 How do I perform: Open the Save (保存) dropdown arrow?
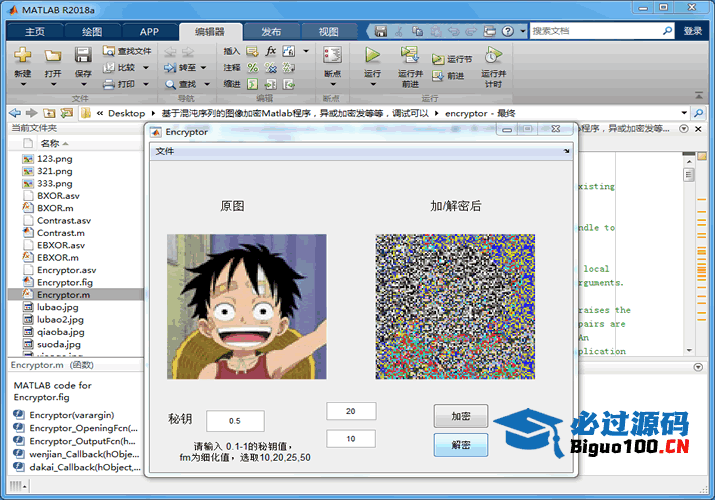pyautogui.click(x=83, y=85)
